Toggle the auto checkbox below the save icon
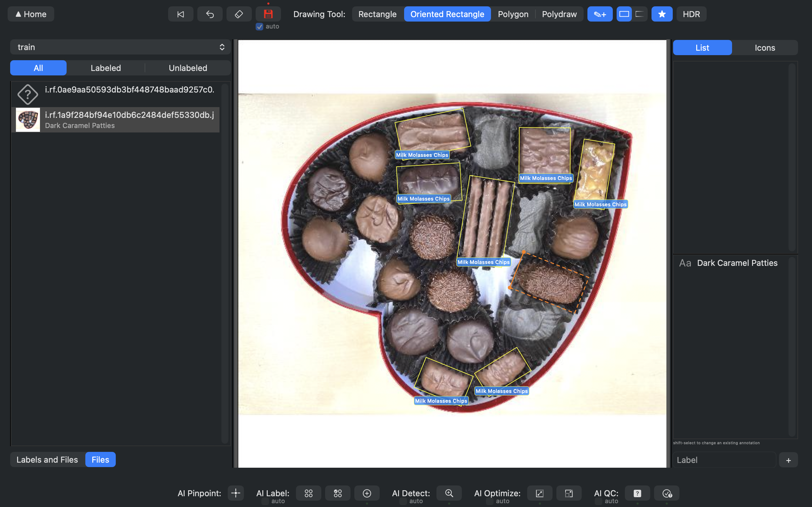The image size is (812, 507). tap(259, 27)
